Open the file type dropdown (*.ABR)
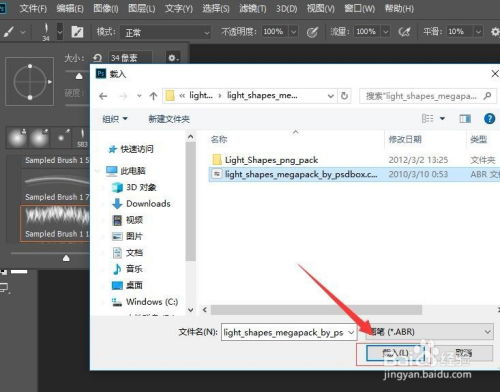Image resolution: width=500 pixels, height=392 pixels. click(x=429, y=332)
